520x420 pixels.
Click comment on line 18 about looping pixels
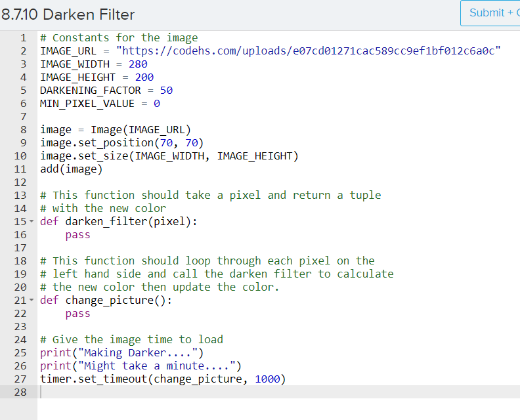tap(207, 261)
